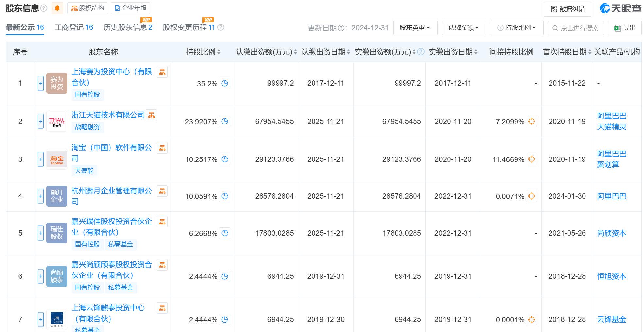Open 上海云锋麒泰投资中心 shareholder link
The image size is (644, 332).
108,313
